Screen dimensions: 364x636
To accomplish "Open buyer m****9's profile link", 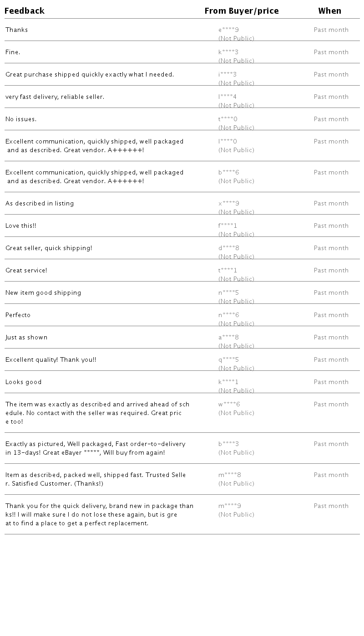I will [229, 506].
